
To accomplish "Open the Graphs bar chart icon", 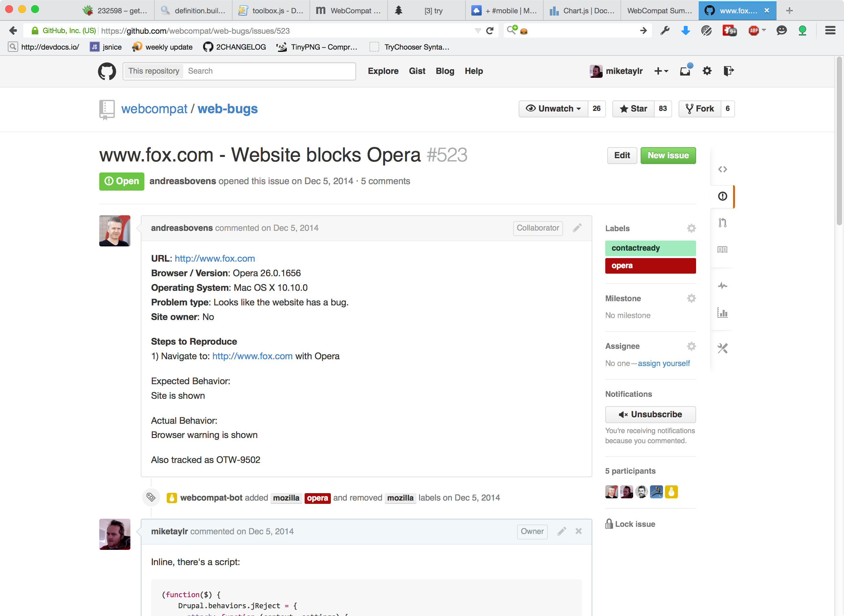I will click(722, 313).
